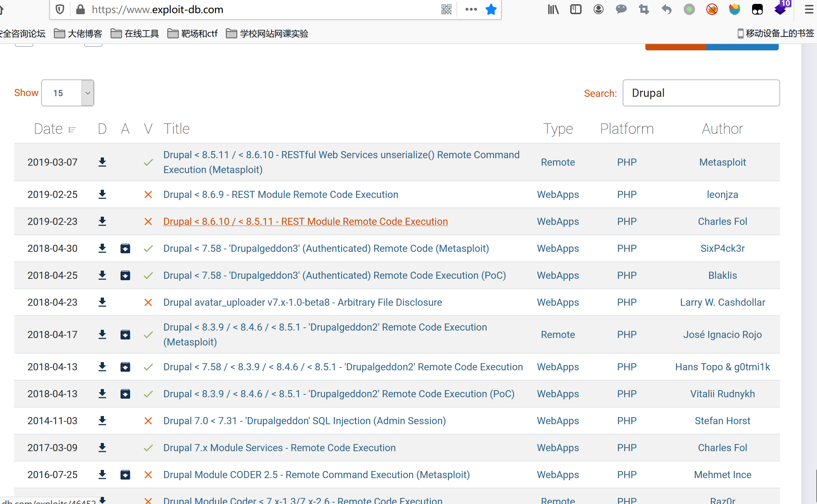Toggle the Firefox sidebar view
817x504 pixels.
[576, 10]
